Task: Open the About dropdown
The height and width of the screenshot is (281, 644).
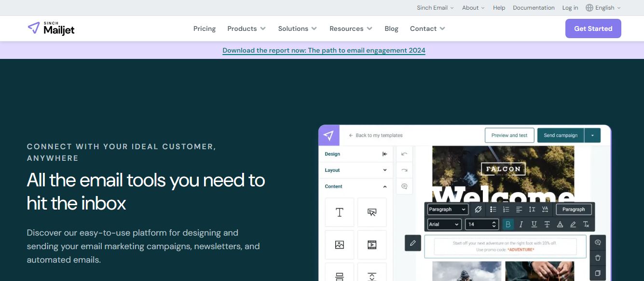Action: (473, 8)
